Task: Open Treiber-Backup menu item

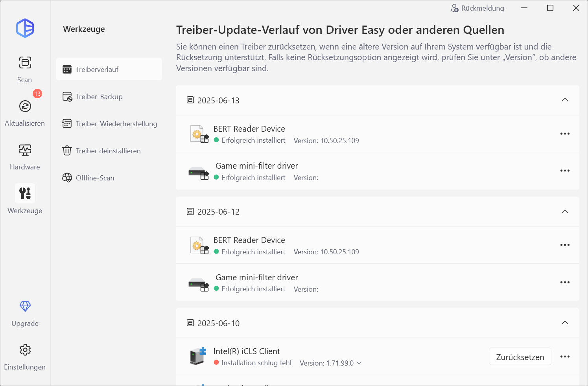Action: pyautogui.click(x=109, y=96)
